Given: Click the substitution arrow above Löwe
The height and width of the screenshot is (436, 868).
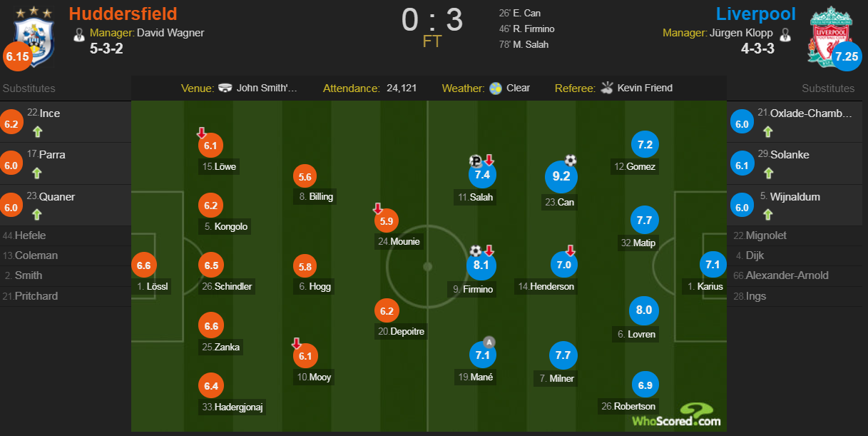Looking at the screenshot, I should 202,133.
